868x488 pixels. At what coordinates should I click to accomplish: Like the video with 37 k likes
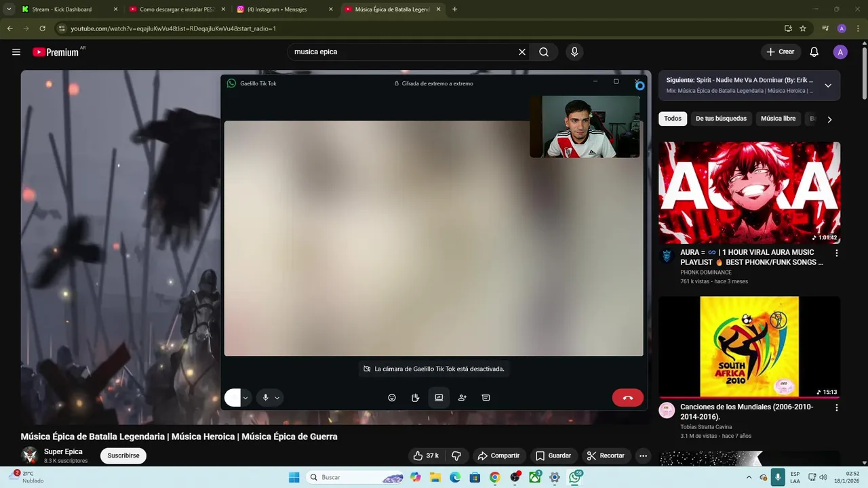[x=427, y=455]
